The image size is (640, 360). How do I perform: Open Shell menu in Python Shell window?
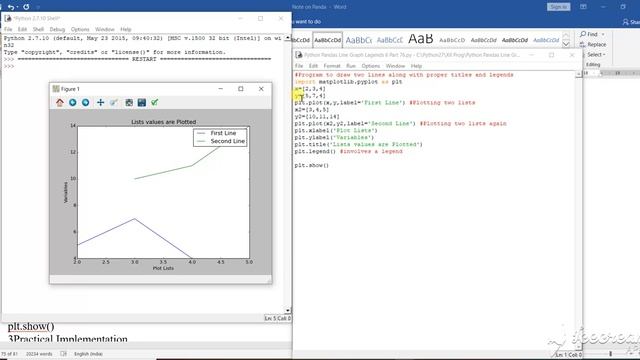[38, 29]
